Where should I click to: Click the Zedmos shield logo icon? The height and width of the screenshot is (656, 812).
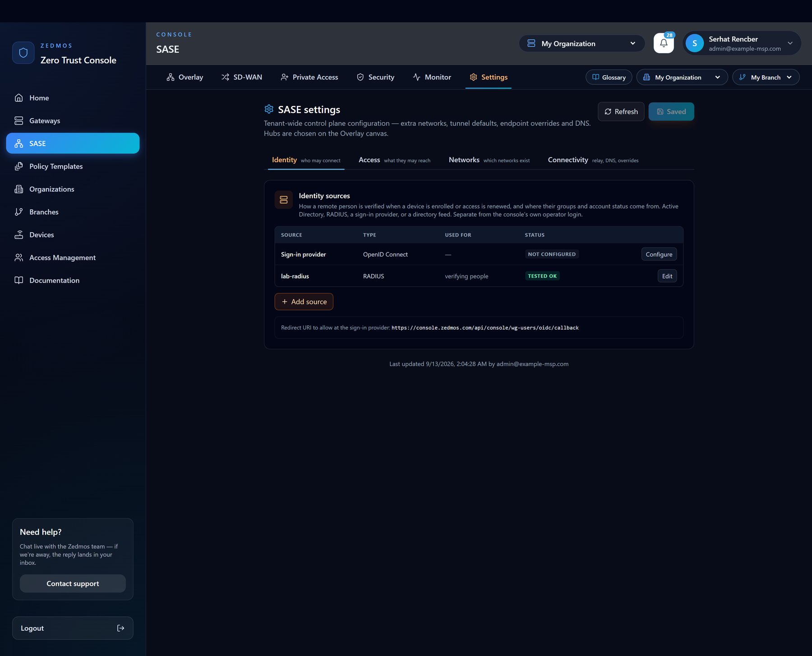(23, 53)
